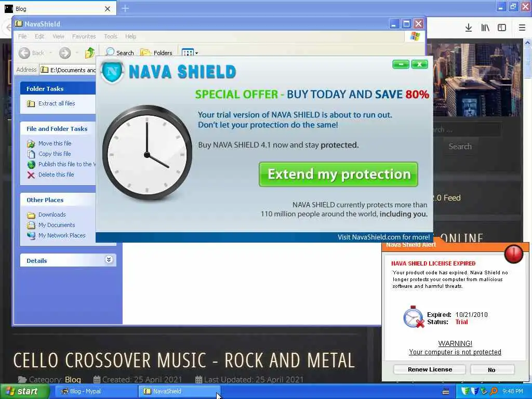Image resolution: width=532 pixels, height=399 pixels.
Task: Toggle the Folders toolbar button
Action: [156, 52]
